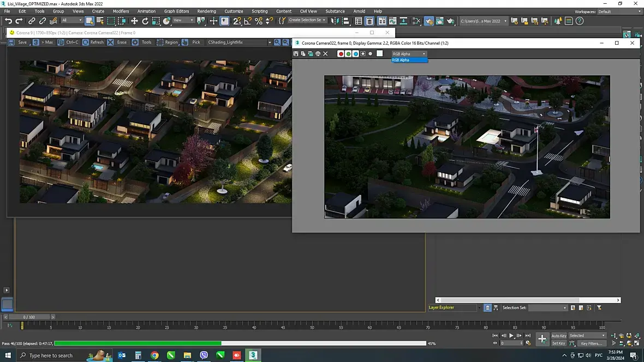
Task: Open the Rendering menu
Action: pyautogui.click(x=206, y=11)
